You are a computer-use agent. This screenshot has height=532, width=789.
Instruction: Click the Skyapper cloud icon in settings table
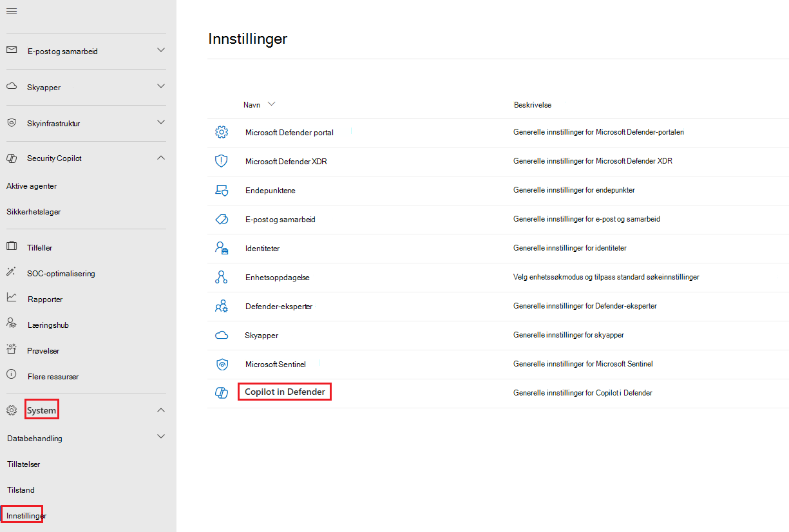[222, 335]
